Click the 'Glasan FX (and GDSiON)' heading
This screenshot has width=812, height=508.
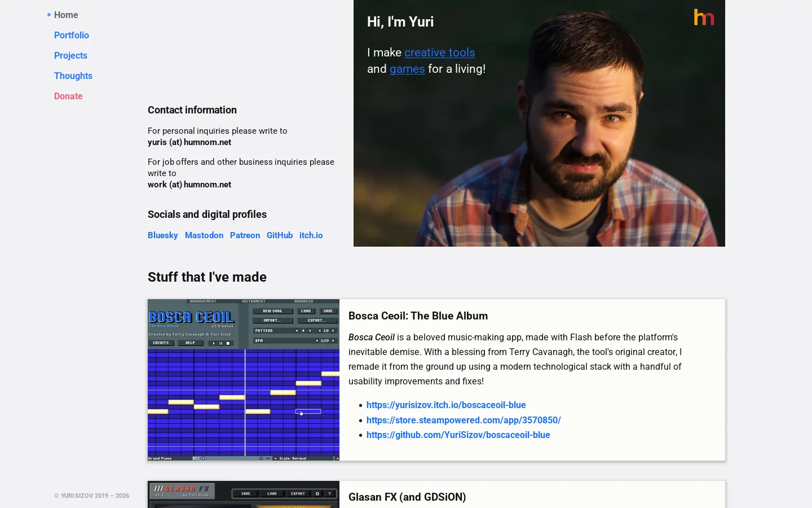(407, 497)
